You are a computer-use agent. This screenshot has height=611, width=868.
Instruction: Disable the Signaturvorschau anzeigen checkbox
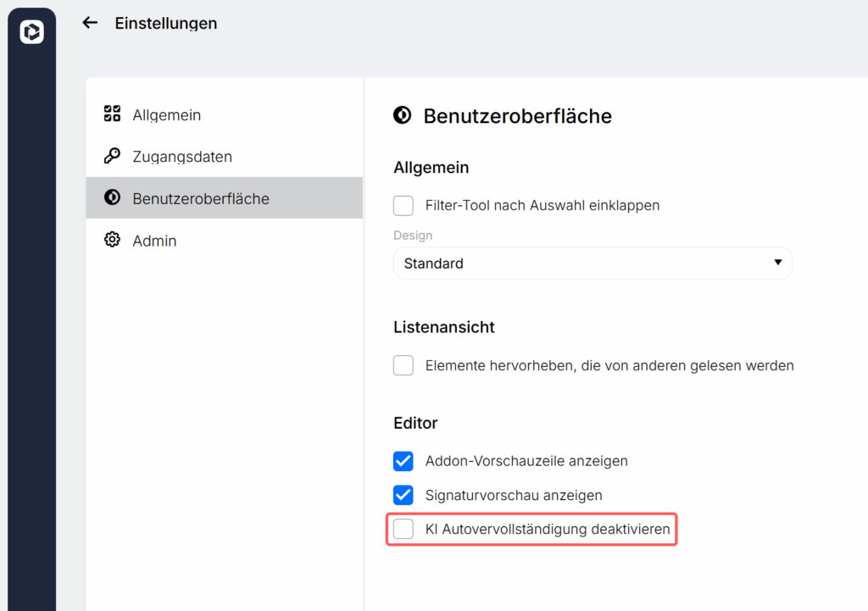403,495
